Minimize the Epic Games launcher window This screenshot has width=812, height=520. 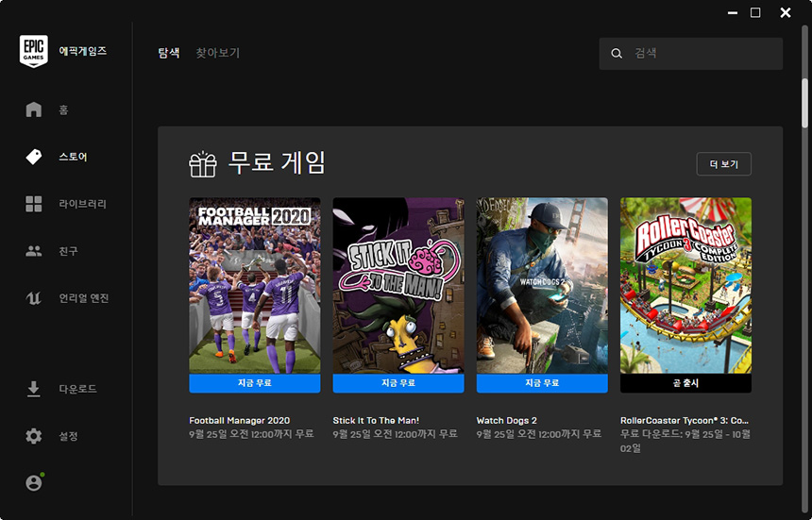click(733, 13)
